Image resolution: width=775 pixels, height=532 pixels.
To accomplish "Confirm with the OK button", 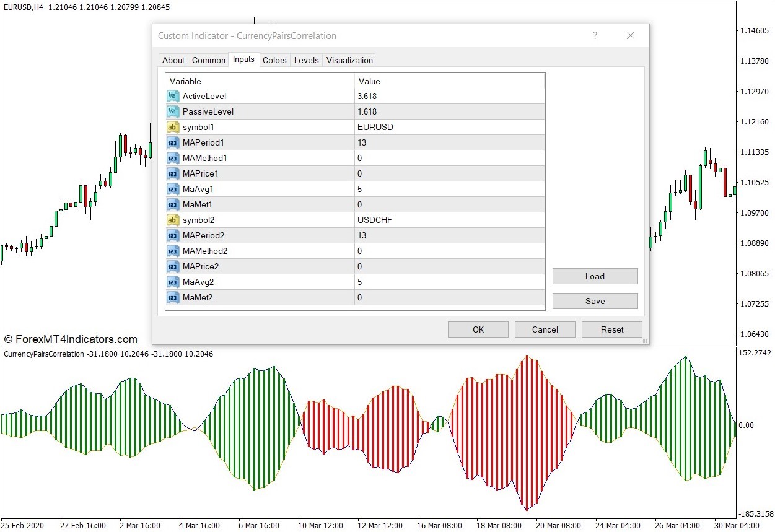I will click(x=478, y=329).
